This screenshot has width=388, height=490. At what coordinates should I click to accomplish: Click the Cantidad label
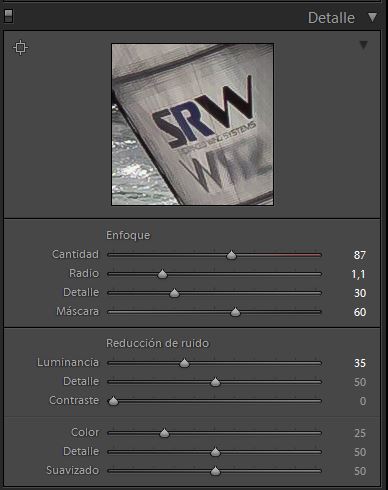[75, 254]
